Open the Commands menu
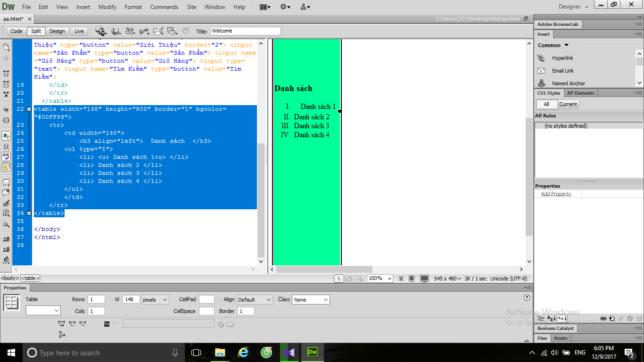This screenshot has height=362, width=644. pos(164,7)
